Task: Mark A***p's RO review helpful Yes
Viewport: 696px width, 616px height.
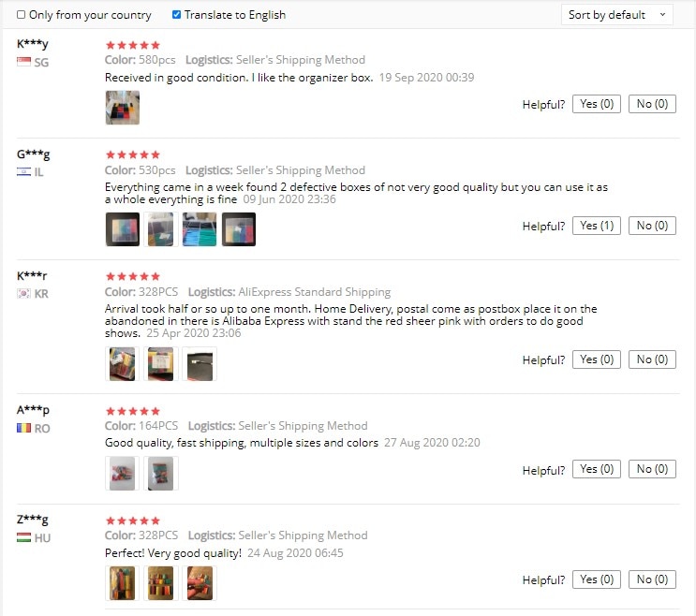Action: point(596,469)
